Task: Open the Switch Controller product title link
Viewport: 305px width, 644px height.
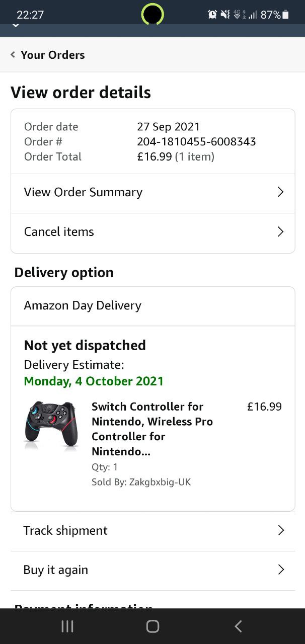Action: [x=152, y=429]
